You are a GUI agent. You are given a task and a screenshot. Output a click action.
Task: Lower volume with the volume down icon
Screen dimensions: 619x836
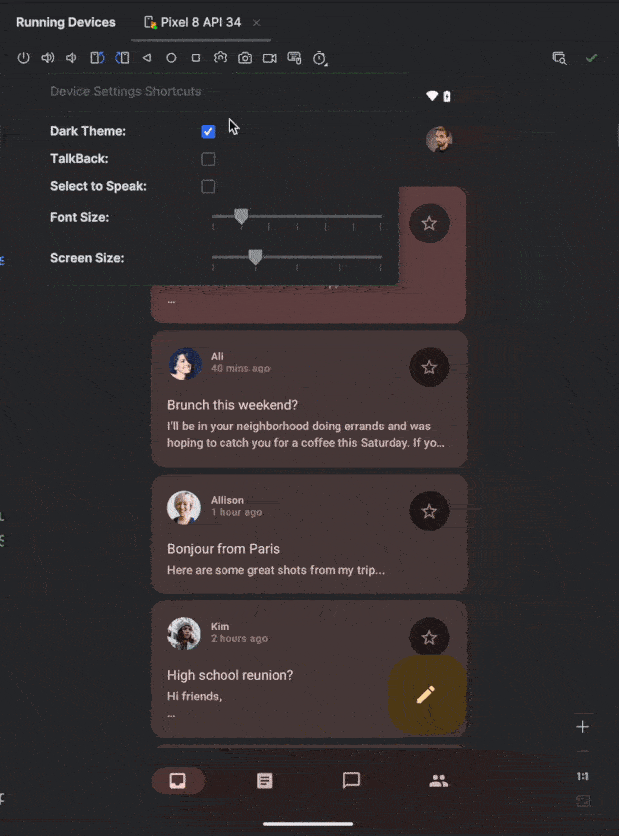pos(71,58)
